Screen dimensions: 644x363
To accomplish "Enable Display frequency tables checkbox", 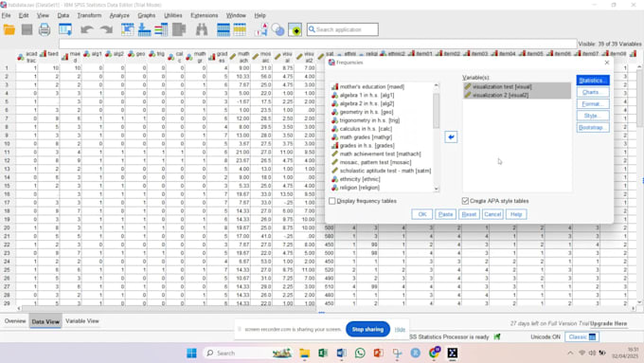I will pyautogui.click(x=331, y=201).
